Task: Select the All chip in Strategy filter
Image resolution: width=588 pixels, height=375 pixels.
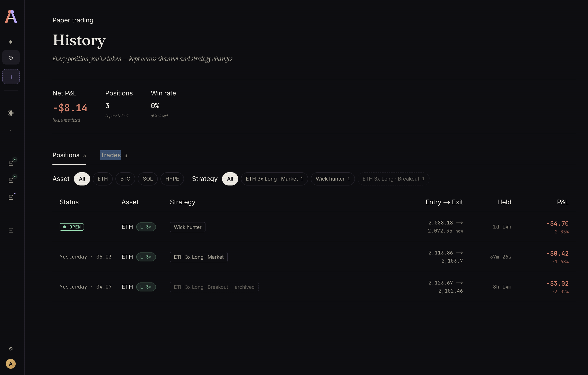Action: point(230,179)
